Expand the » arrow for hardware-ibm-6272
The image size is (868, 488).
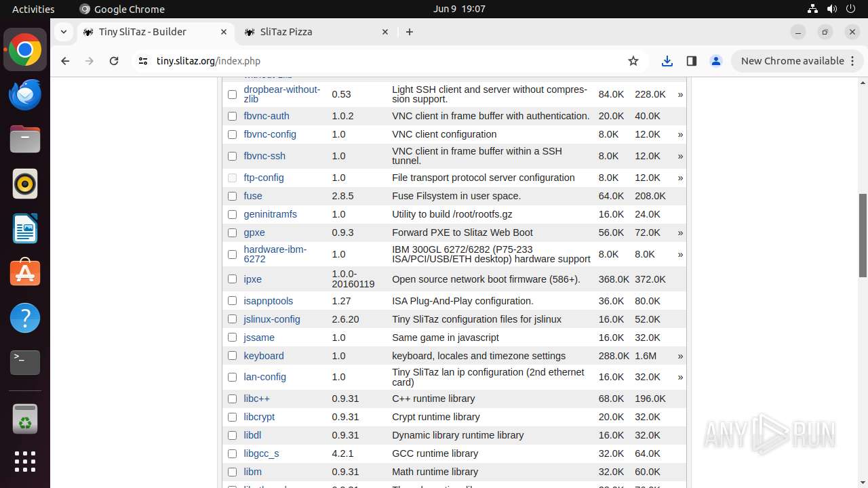[680, 254]
